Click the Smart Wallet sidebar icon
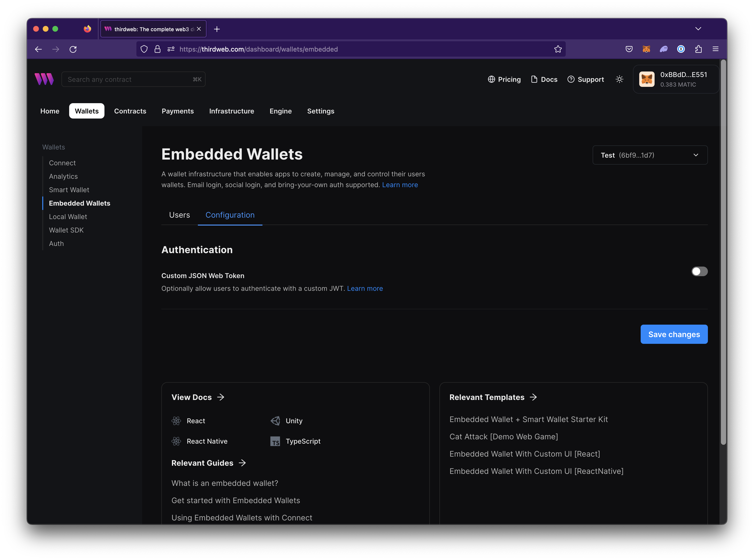Image resolution: width=754 pixels, height=560 pixels. point(69,189)
